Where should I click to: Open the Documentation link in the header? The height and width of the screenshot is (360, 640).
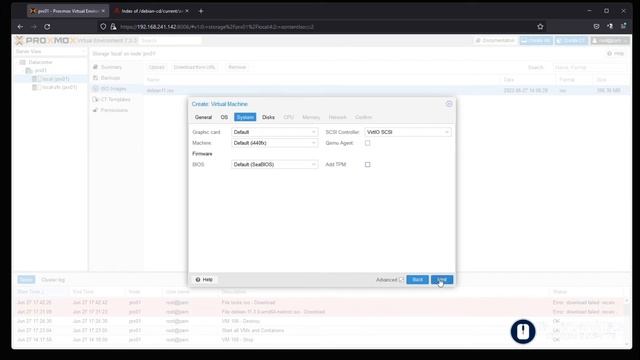pos(495,40)
